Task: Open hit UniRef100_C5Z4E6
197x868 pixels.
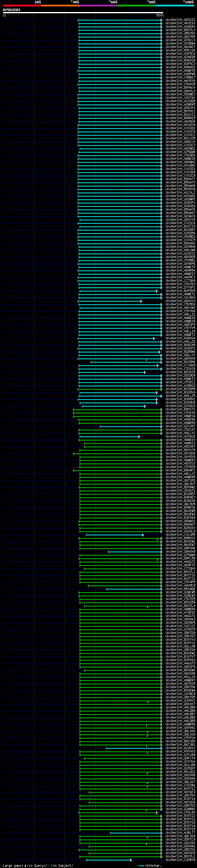Action: [x=180, y=155]
